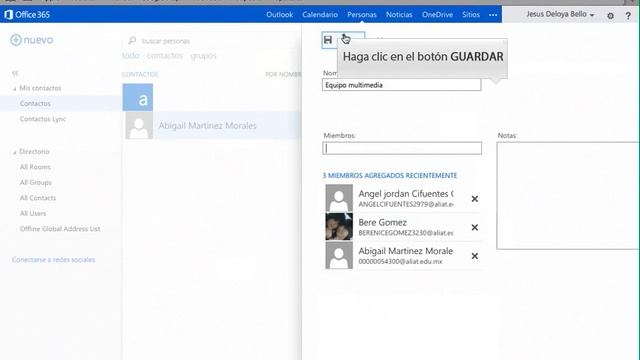Remove Angel jordan Cifuentes from members

[x=475, y=199]
